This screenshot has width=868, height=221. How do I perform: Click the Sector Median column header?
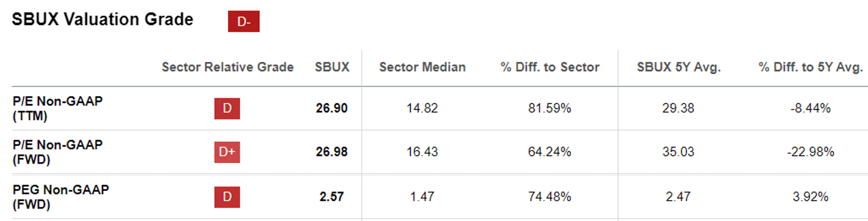[x=422, y=67]
